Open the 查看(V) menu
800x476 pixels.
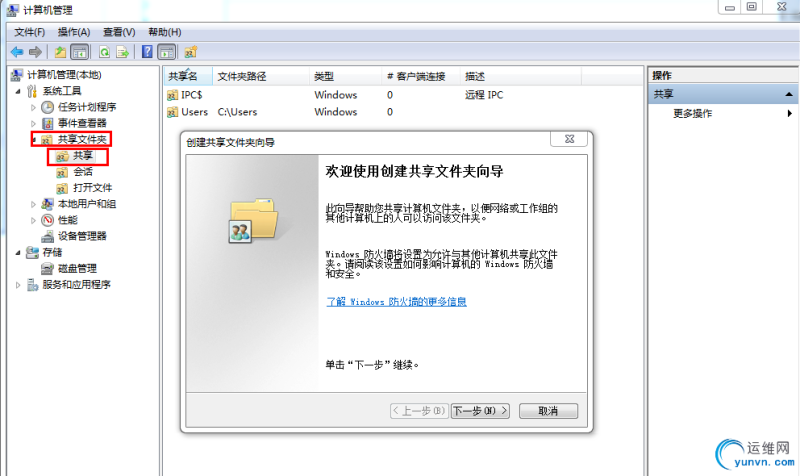coord(118,32)
